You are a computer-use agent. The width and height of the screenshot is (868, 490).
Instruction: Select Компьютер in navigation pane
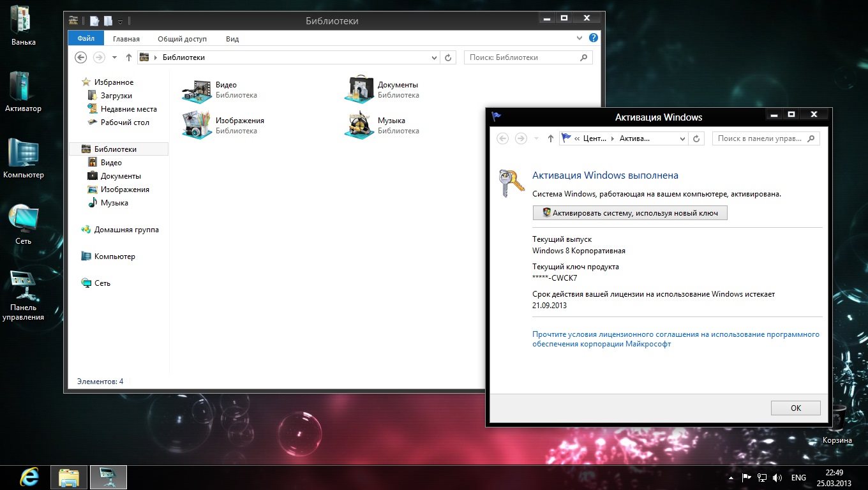114,256
